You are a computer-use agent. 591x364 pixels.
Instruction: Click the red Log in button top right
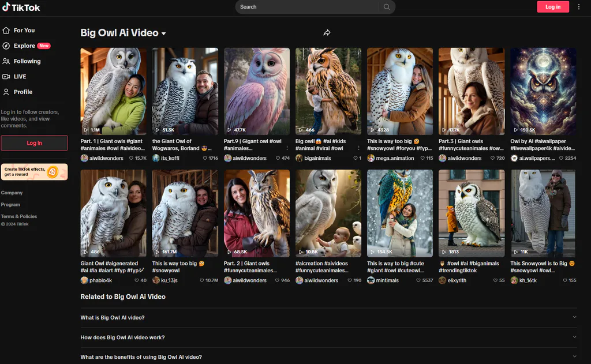552,7
